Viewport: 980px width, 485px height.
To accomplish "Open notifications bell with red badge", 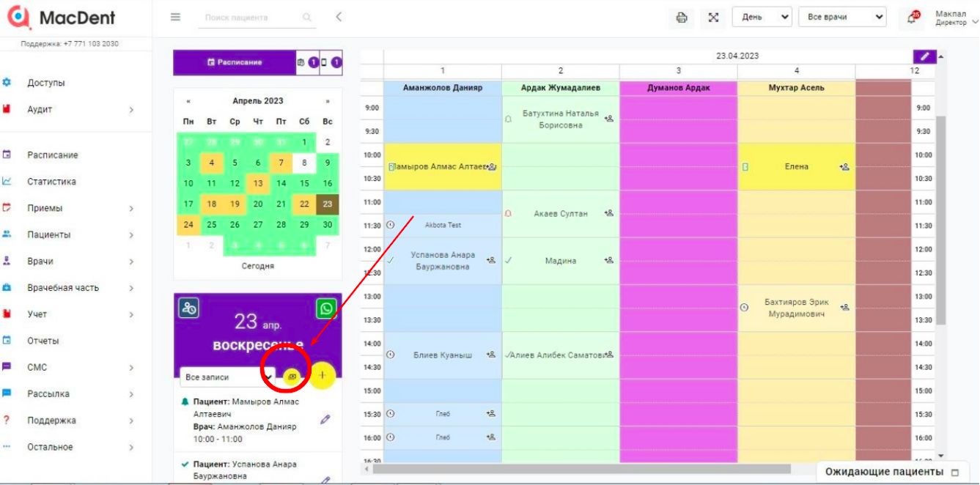I will click(x=913, y=18).
